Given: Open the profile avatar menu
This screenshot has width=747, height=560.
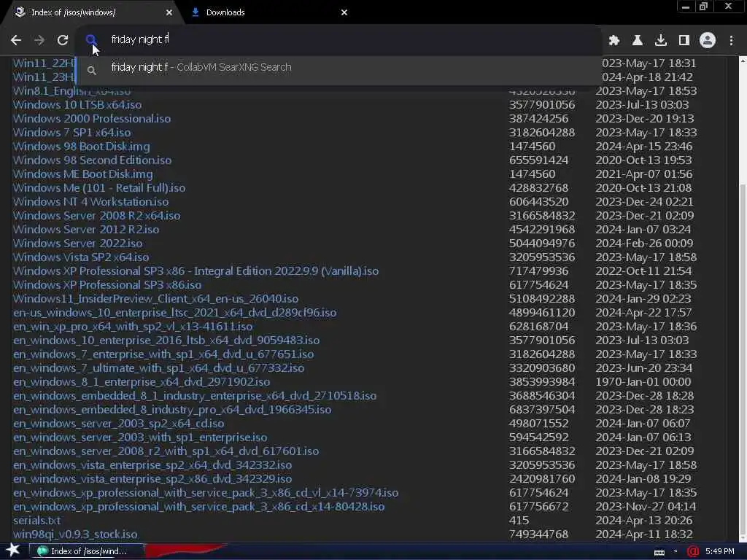Looking at the screenshot, I should pos(708,41).
